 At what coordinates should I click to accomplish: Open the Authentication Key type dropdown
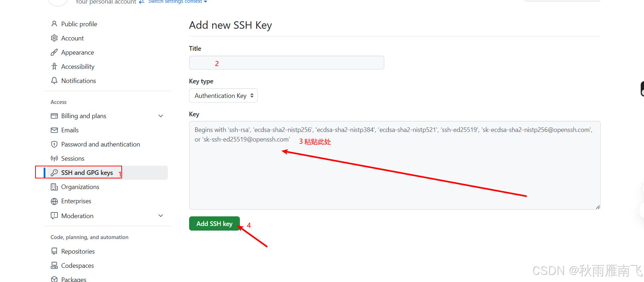coord(223,95)
